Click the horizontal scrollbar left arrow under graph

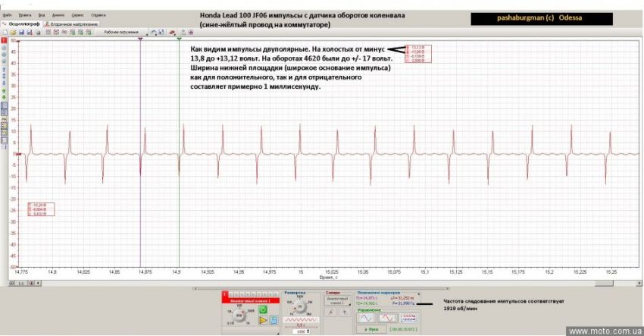pos(39,283)
